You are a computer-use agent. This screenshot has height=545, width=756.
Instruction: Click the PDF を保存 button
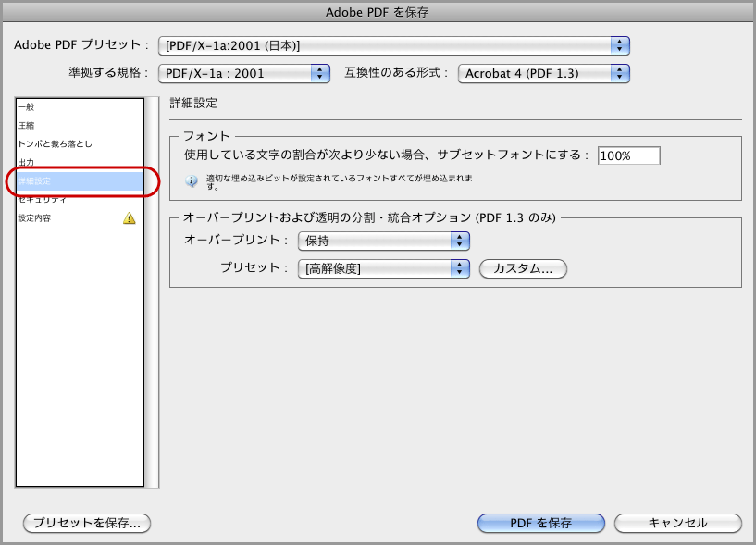tap(541, 523)
